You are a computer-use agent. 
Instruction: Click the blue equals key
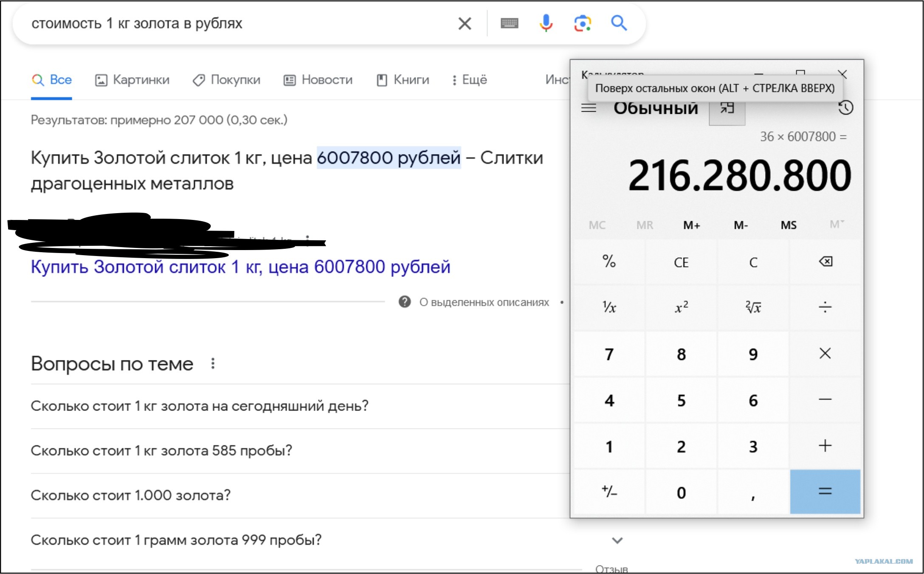(x=825, y=492)
